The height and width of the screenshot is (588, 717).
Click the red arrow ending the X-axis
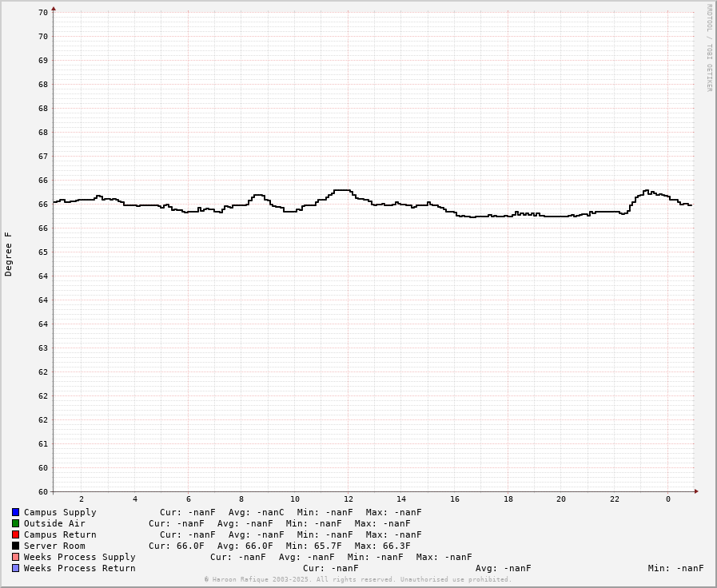click(696, 491)
